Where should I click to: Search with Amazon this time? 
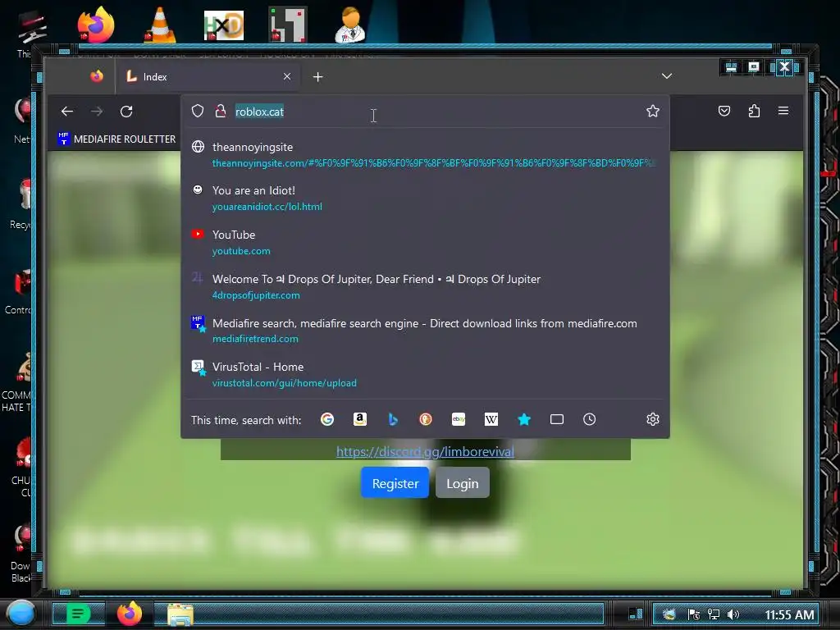[360, 419]
